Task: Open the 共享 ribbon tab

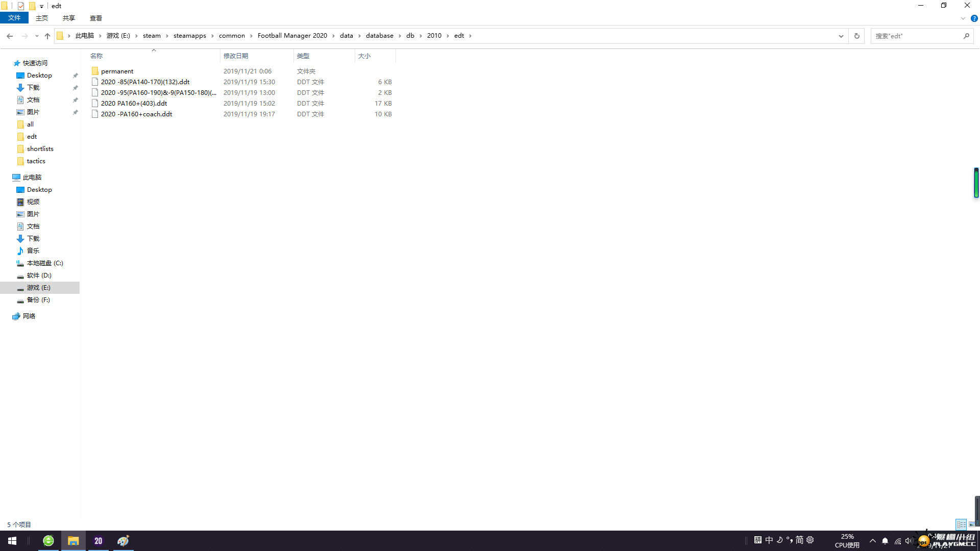Action: [x=69, y=18]
